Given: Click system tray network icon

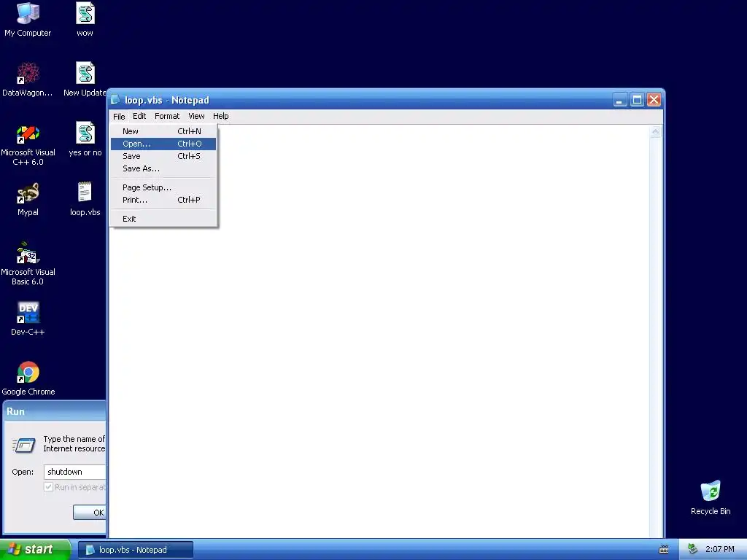Looking at the screenshot, I should click(x=692, y=550).
